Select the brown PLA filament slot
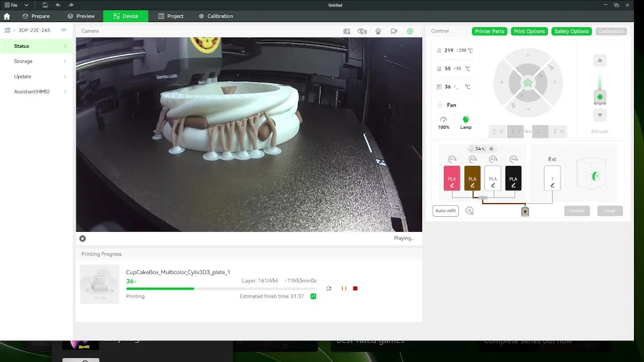The height and width of the screenshot is (362, 644). (472, 178)
